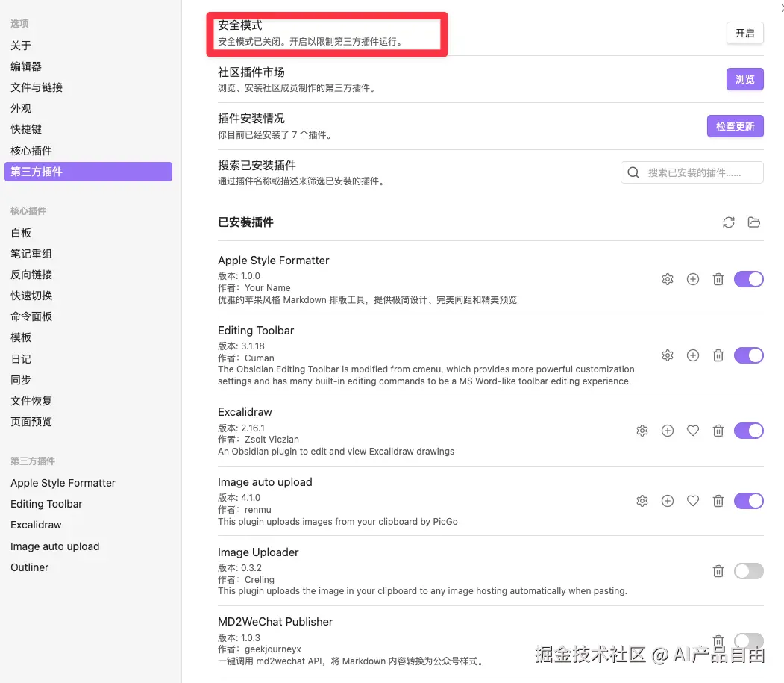
Task: Click the donate heart icon for Excalidraw
Action: coord(693,431)
